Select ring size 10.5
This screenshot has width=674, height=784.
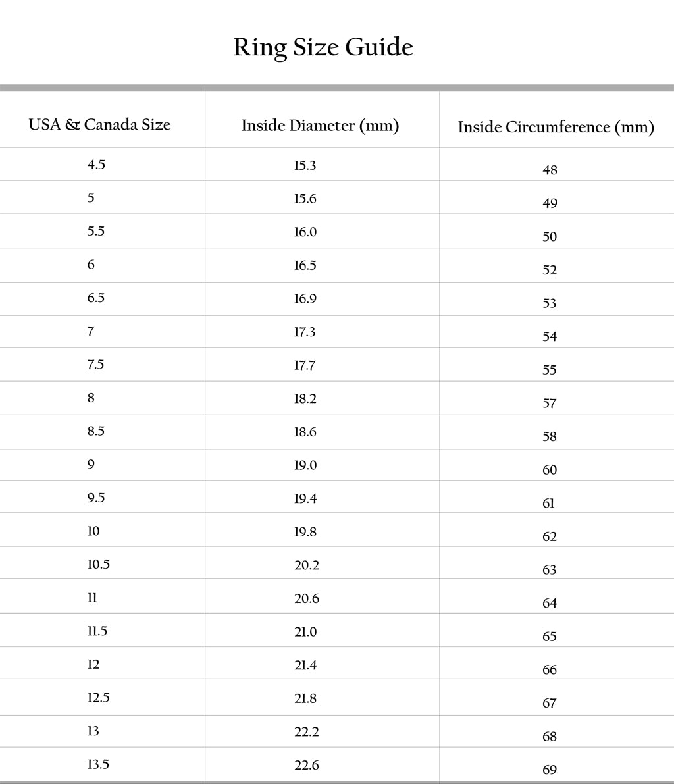click(x=99, y=565)
